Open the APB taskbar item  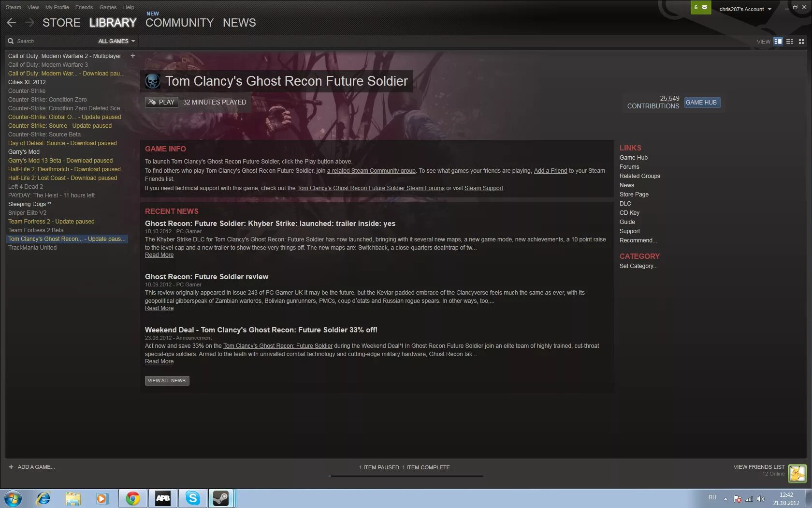click(163, 498)
